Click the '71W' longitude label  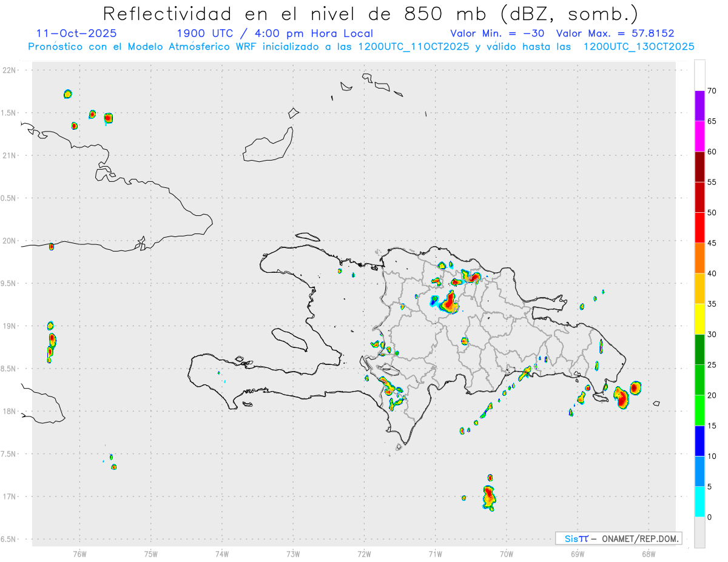[435, 553]
